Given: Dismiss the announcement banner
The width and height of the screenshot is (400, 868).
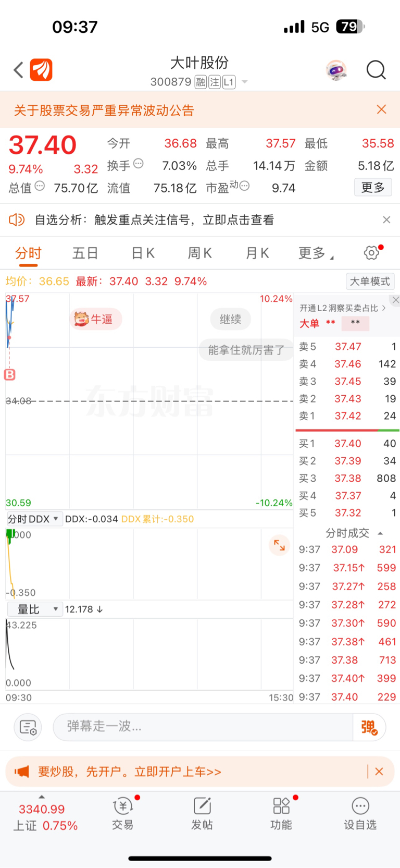Looking at the screenshot, I should tap(381, 109).
